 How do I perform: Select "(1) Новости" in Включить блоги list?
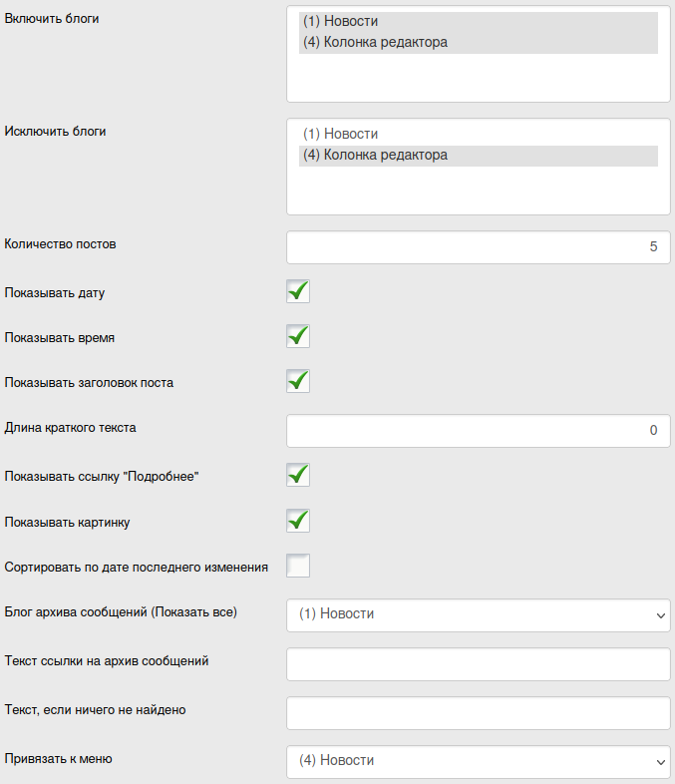point(341,21)
